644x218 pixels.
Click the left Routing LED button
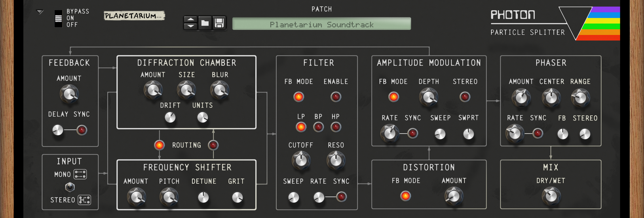(159, 145)
